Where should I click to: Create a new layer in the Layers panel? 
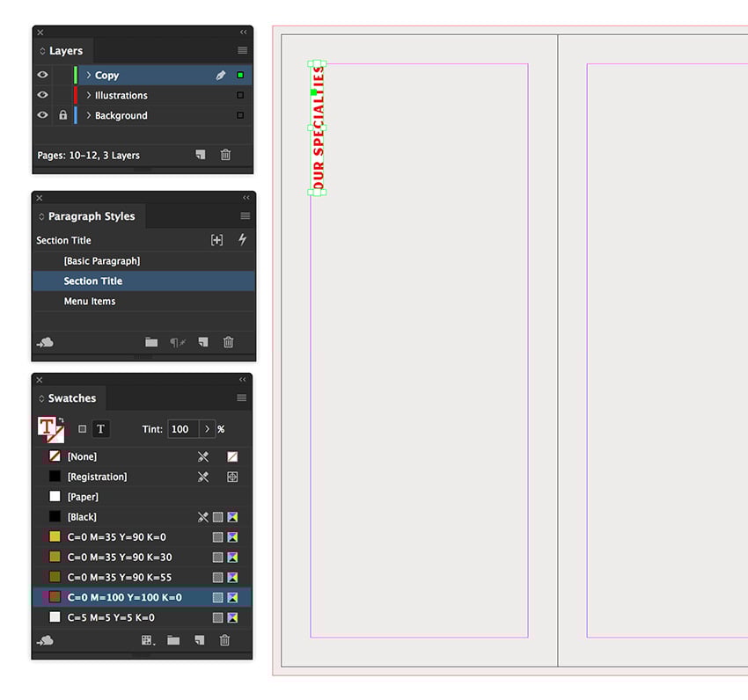(201, 155)
